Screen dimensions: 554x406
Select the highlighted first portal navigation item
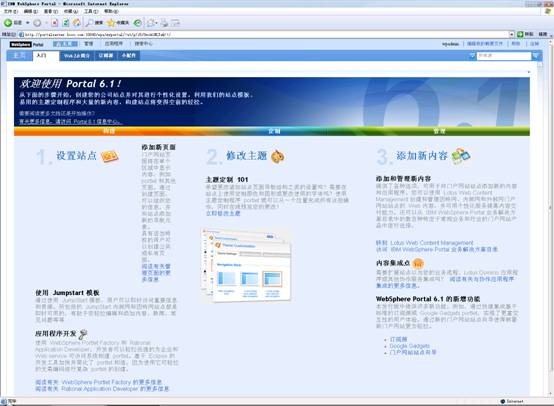(65, 44)
